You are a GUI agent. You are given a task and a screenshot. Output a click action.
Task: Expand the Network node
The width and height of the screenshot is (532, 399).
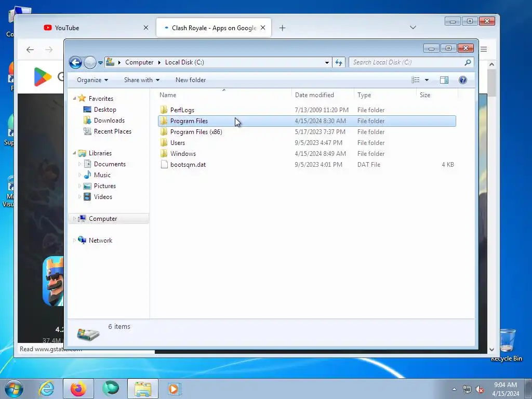[74, 241]
